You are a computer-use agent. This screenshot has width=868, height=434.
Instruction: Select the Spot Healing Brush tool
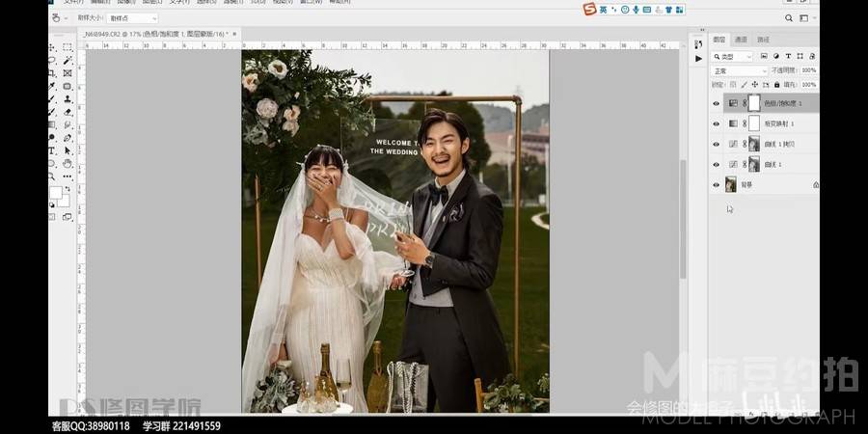tap(68, 87)
